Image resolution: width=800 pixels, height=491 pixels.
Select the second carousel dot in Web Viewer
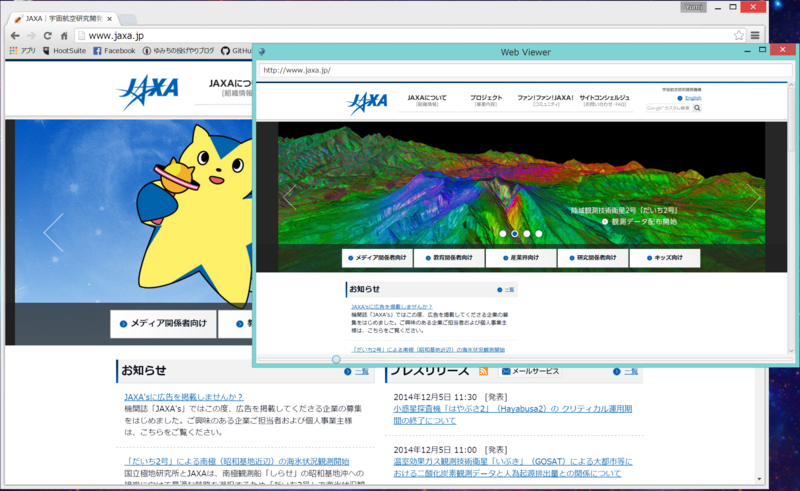point(515,234)
